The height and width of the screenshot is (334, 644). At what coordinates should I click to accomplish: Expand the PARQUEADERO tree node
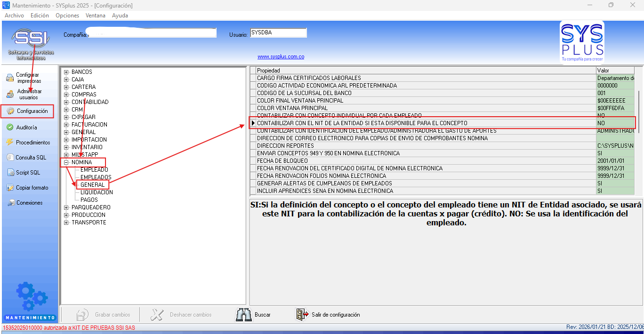click(66, 207)
